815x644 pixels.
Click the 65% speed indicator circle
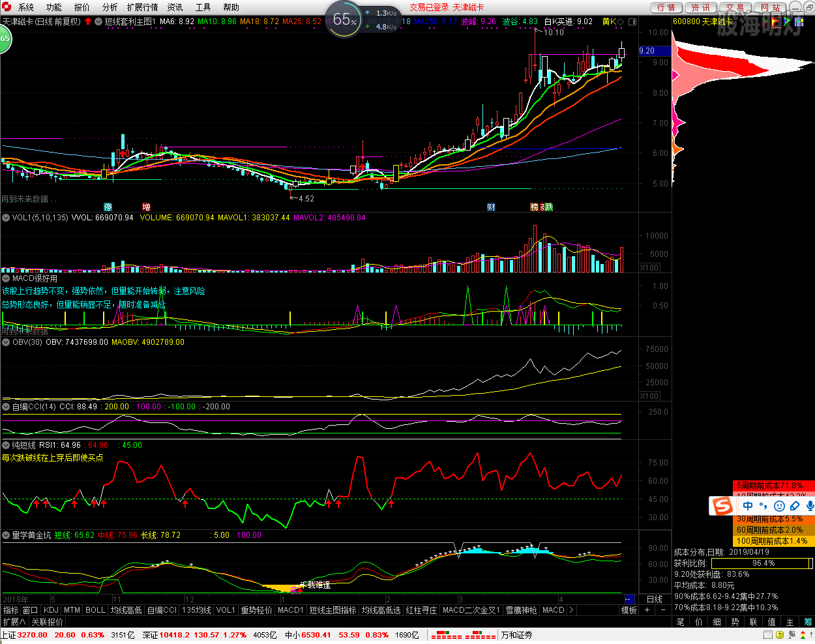[x=343, y=20]
